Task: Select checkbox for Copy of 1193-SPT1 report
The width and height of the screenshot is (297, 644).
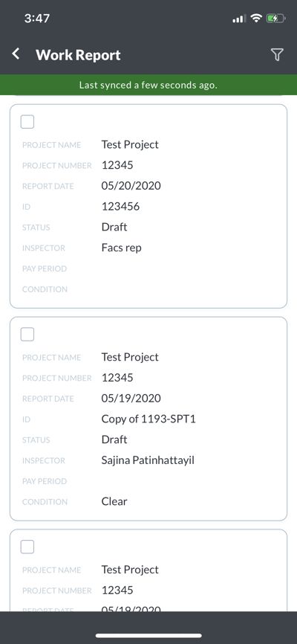Action: pos(27,335)
